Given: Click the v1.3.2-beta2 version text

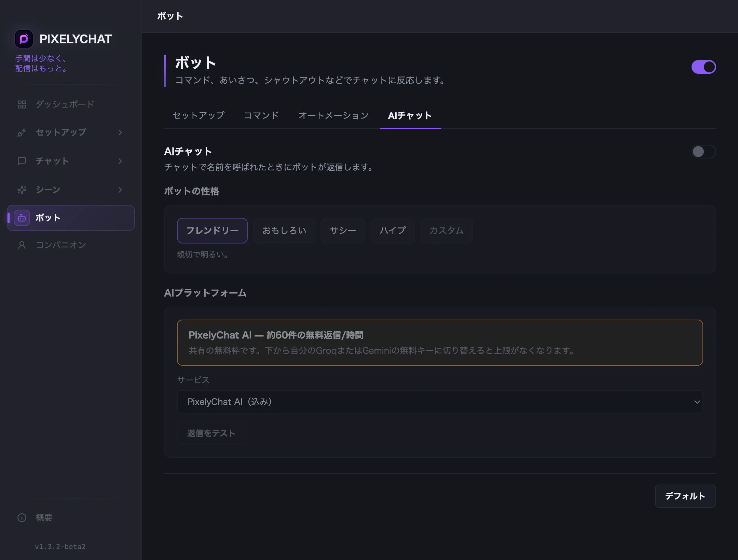Looking at the screenshot, I should point(60,547).
